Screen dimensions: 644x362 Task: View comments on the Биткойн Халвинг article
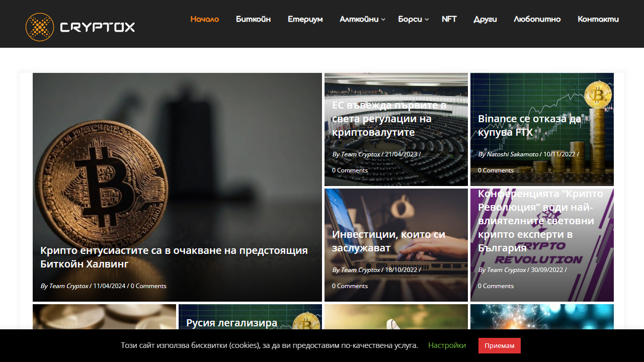(148, 286)
